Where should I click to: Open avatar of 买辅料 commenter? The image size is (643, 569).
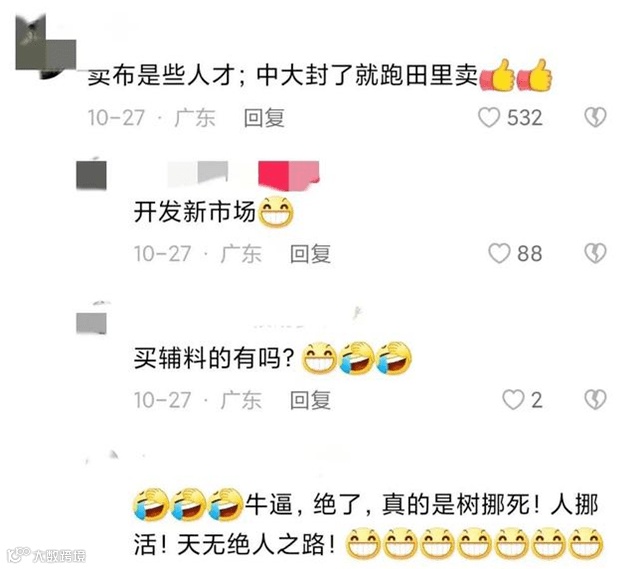click(x=91, y=323)
